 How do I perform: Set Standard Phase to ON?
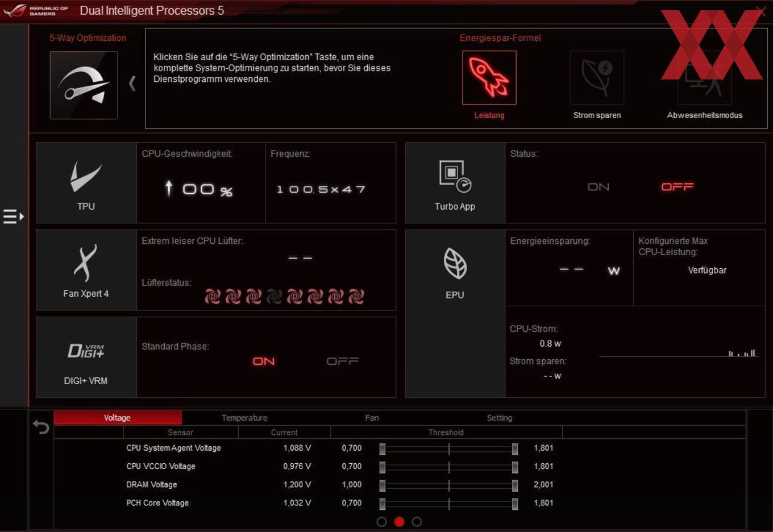click(x=264, y=361)
